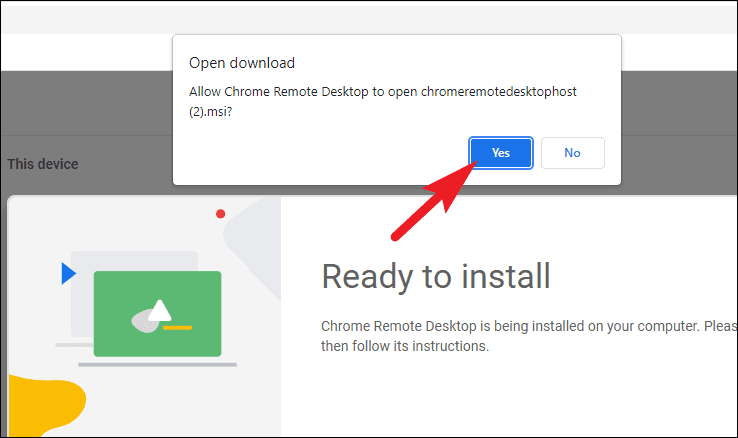Click 'then follow its instructions.' text line

[x=405, y=346]
